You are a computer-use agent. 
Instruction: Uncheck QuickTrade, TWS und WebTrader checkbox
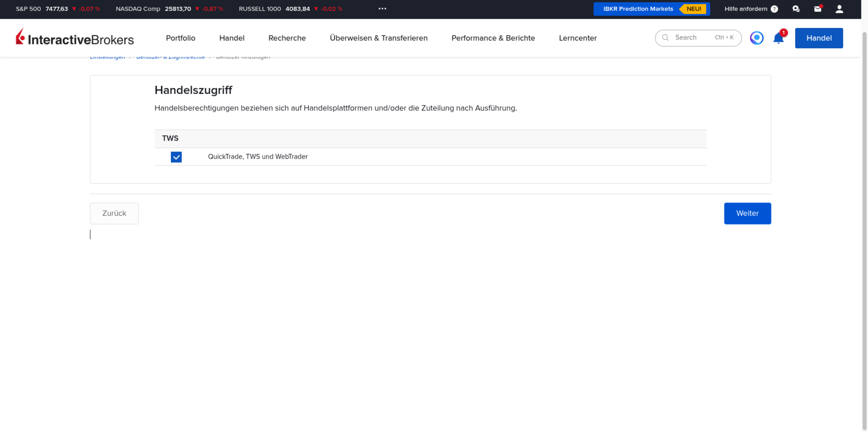pyautogui.click(x=176, y=157)
